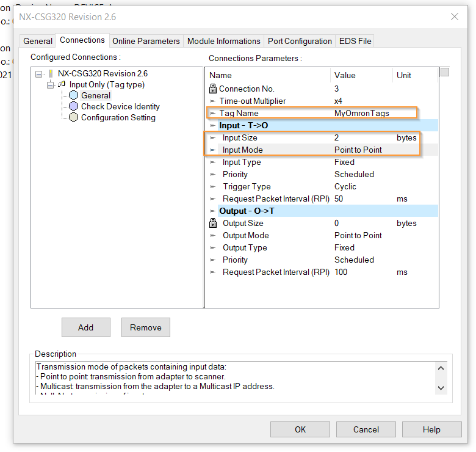Image resolution: width=476 pixels, height=452 pixels.
Task: Click the circle icon beside Configuration Setting
Action: [x=73, y=117]
